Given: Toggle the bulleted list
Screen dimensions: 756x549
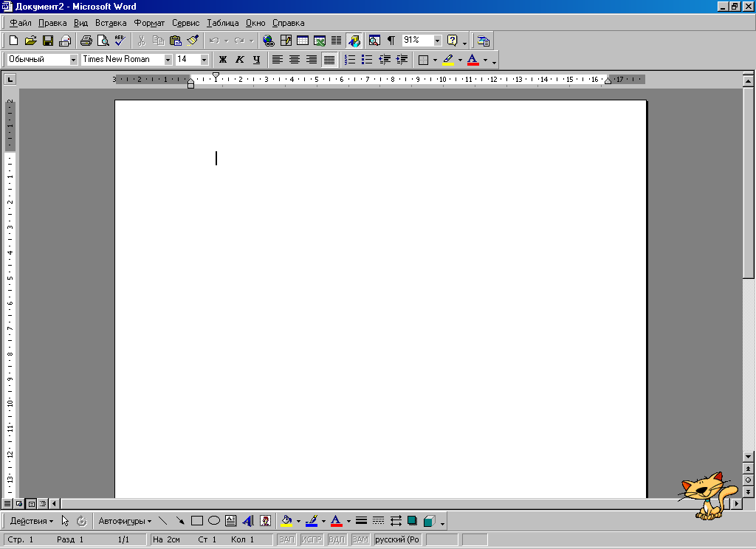Looking at the screenshot, I should click(x=367, y=60).
